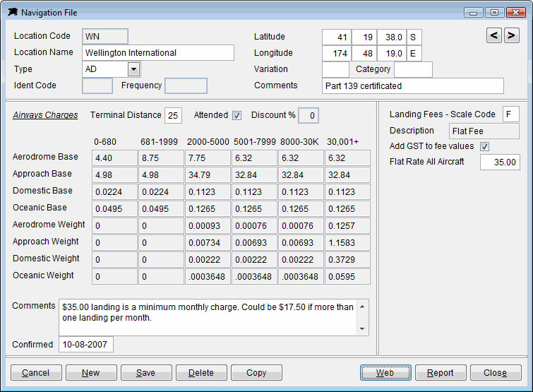Image resolution: width=533 pixels, height=392 pixels.
Task: Click the Discount % field
Action: tap(309, 116)
